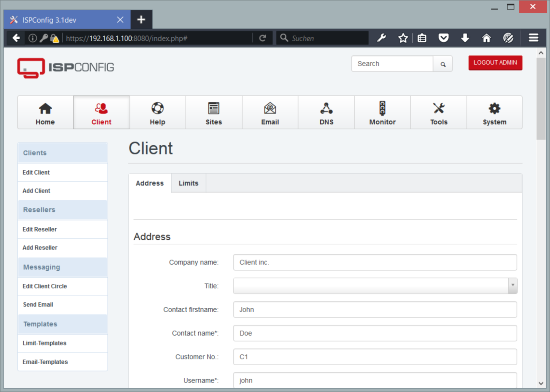Click the insecure connection lock warning icon

click(x=54, y=38)
